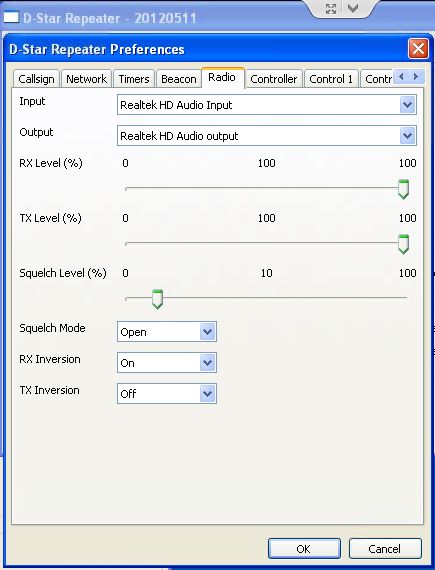Open the Input audio device dropdown
Viewport: 435px width, 570px height.
[x=407, y=105]
